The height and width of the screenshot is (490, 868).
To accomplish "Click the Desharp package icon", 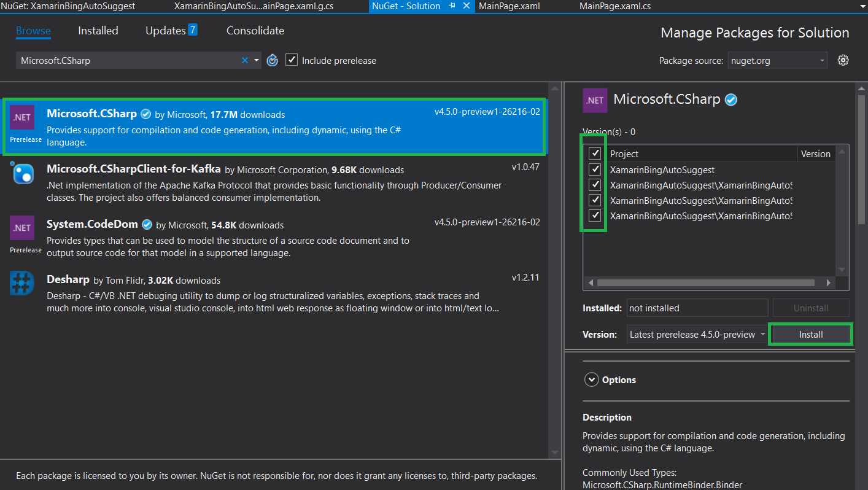I will [x=22, y=283].
